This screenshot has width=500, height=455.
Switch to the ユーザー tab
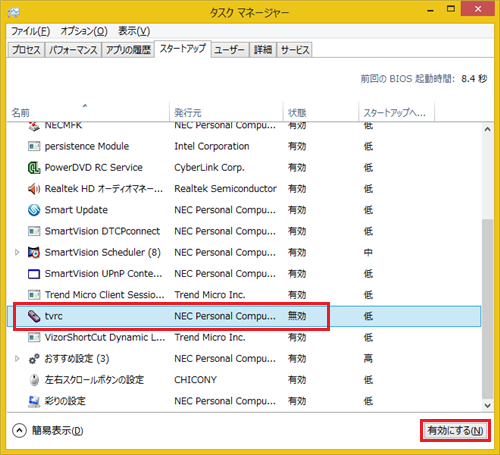click(x=230, y=50)
